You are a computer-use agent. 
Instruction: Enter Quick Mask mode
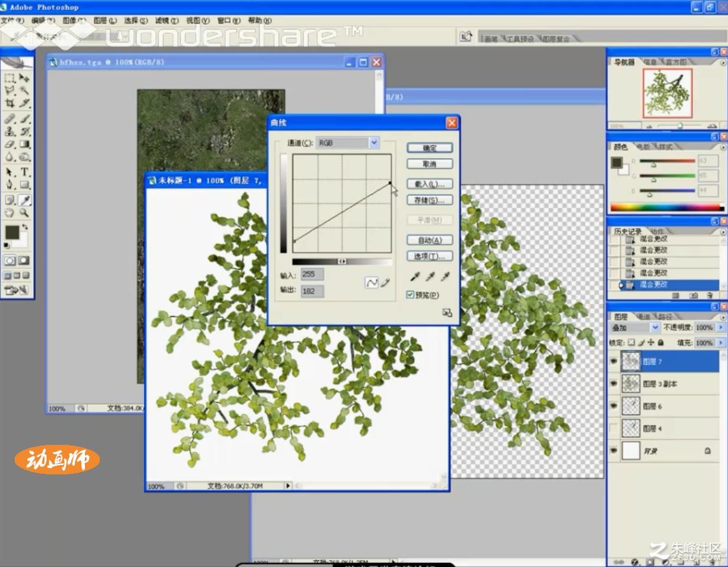click(x=24, y=260)
